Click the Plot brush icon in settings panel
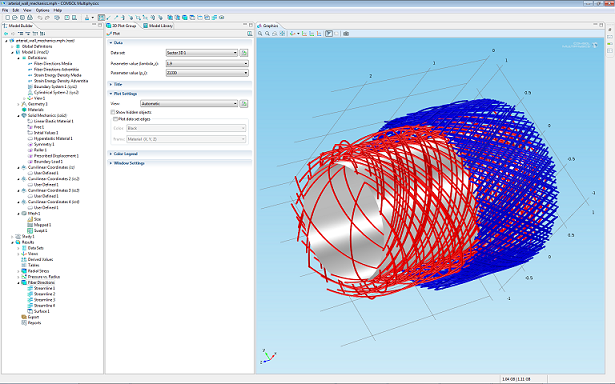The width and height of the screenshot is (615, 384). pyautogui.click(x=109, y=34)
